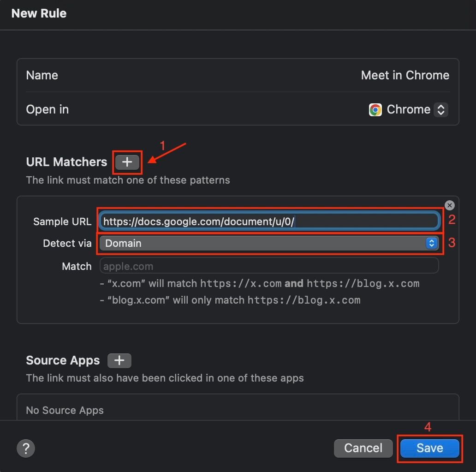Click the URL Matchers section heading
The height and width of the screenshot is (472, 476).
[x=66, y=162]
